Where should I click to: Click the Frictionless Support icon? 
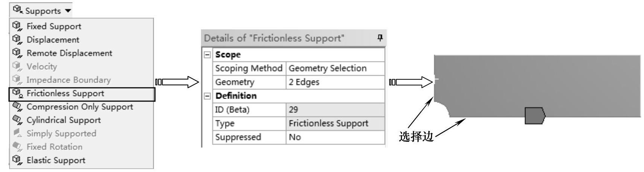coord(17,93)
